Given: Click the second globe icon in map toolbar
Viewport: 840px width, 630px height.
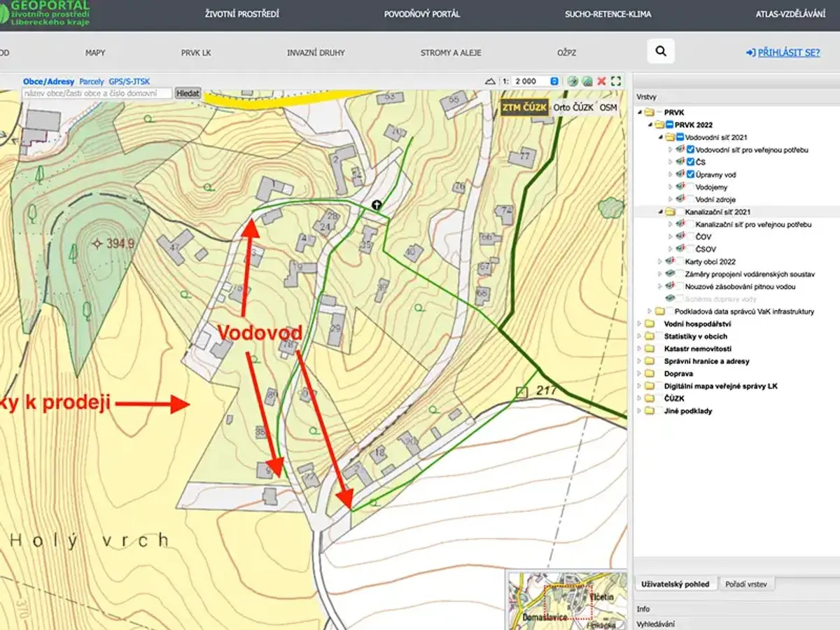Looking at the screenshot, I should 587,81.
